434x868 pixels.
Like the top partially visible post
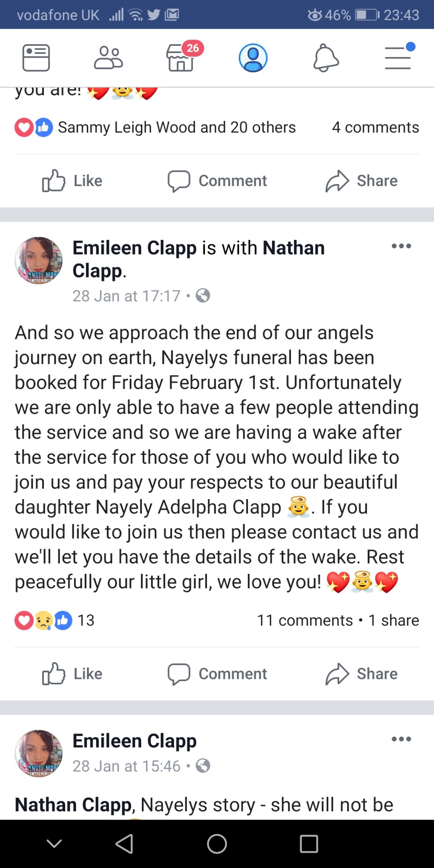(x=73, y=181)
